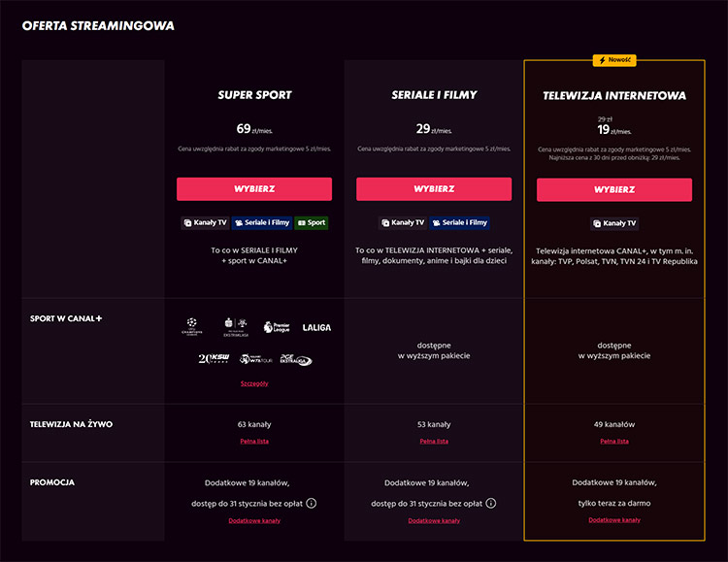Image resolution: width=728 pixels, height=562 pixels.
Task: Open info icon in Seriale i Filmy promotion
Action: pyautogui.click(x=491, y=503)
